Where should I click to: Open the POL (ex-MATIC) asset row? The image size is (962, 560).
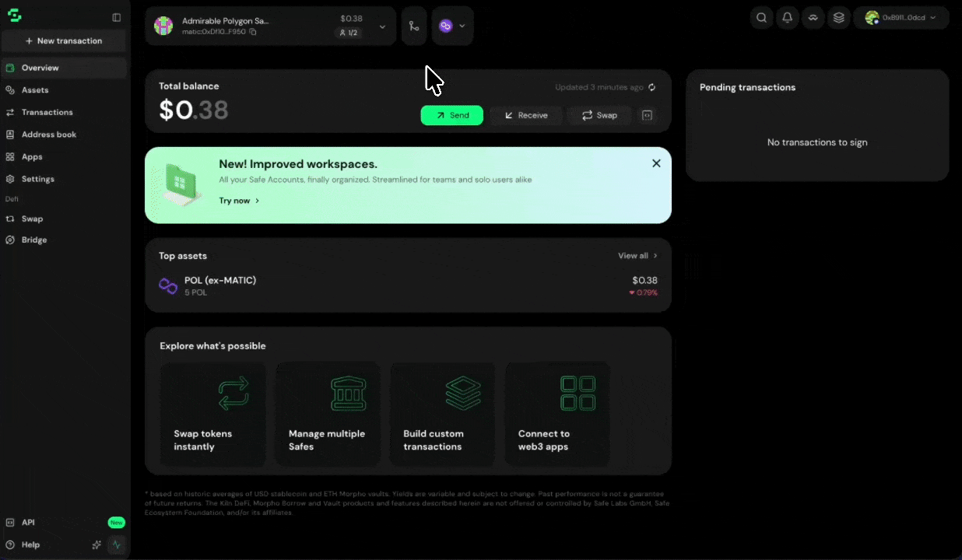click(x=408, y=286)
